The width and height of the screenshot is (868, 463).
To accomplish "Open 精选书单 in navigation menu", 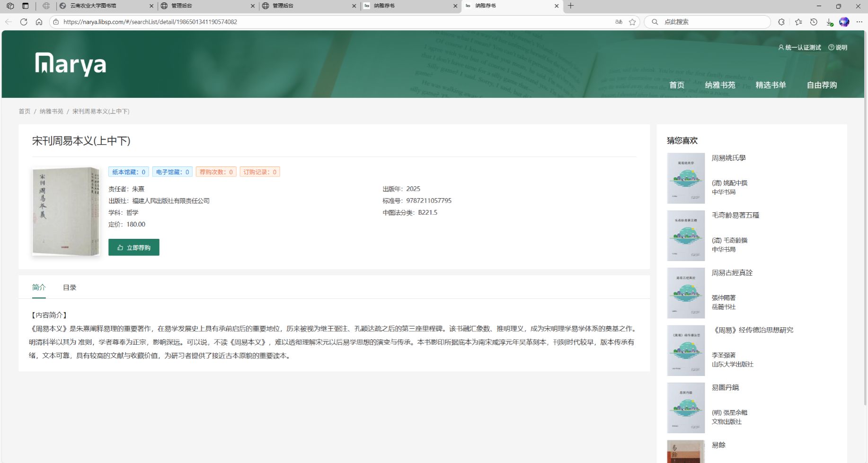I will coord(771,85).
